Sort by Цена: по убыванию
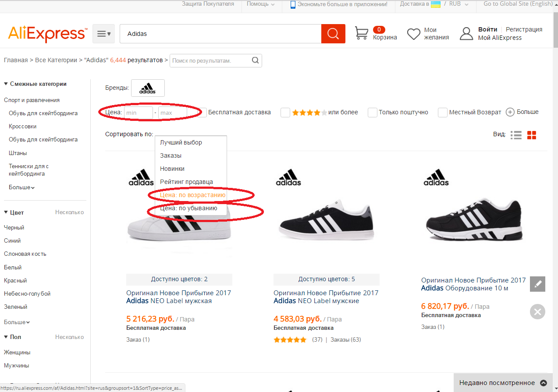This screenshot has width=558, height=392. [x=188, y=208]
